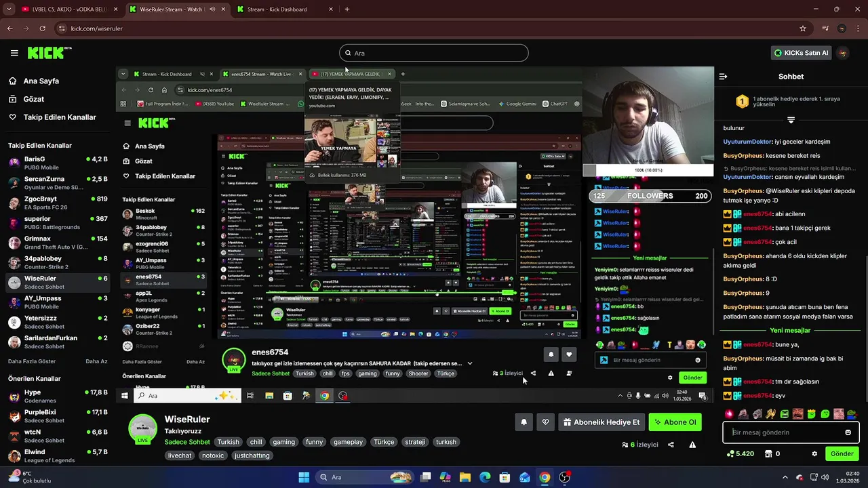Unfollow WiseRuler with broken-heart button

coord(545,422)
